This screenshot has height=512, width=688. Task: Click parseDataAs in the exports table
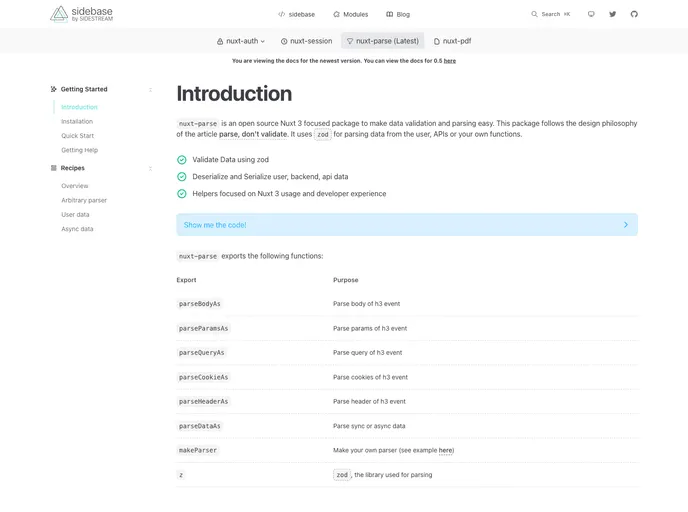pyautogui.click(x=199, y=426)
